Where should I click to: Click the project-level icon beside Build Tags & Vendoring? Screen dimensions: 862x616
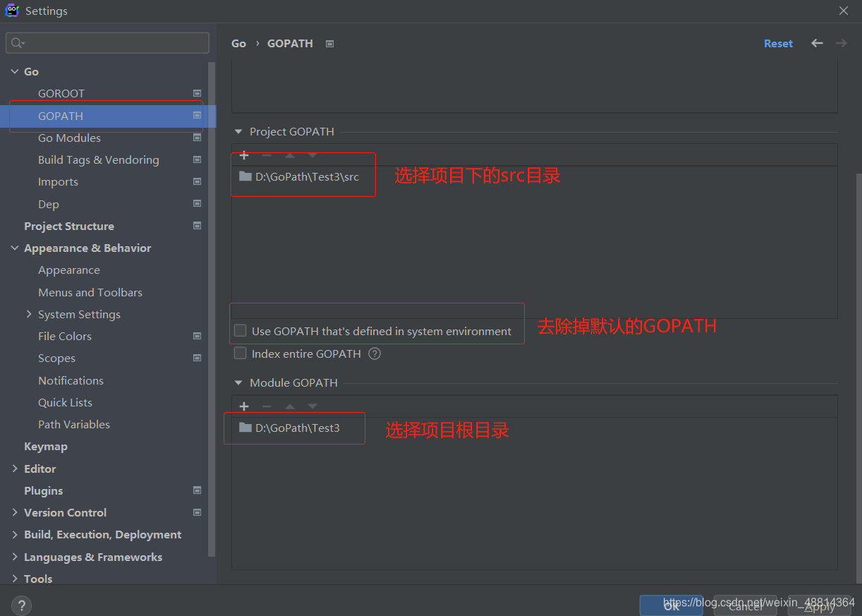click(198, 159)
